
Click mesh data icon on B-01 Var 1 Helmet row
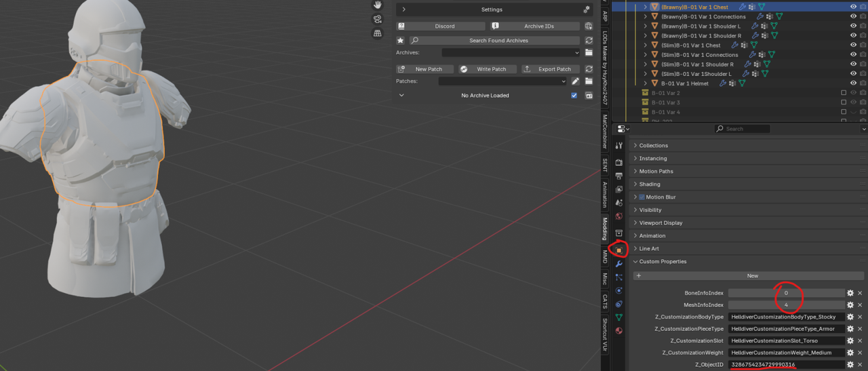742,83
